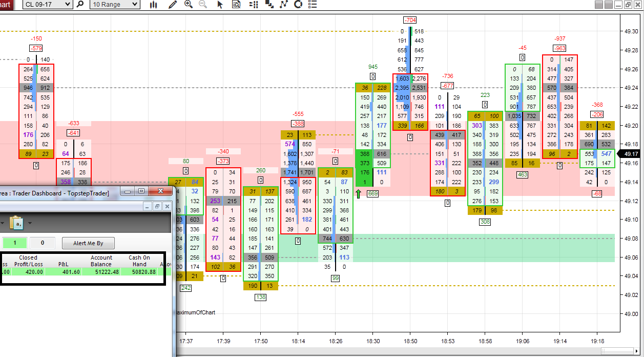
Task: Click the instrument search magnifier icon
Action: 80,4
